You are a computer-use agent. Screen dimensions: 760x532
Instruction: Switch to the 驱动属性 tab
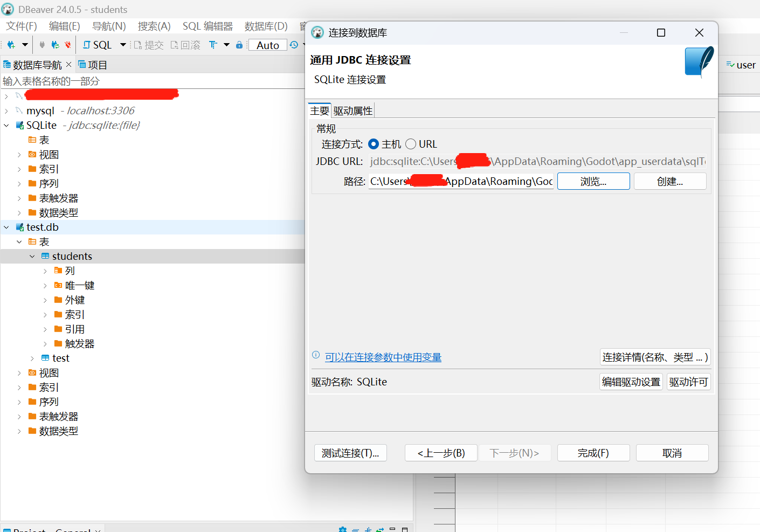pyautogui.click(x=353, y=110)
